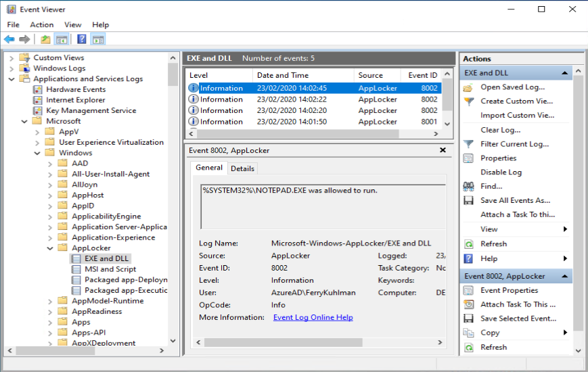Viewport: 588px width, 372px height.
Task: Switch to the Details tab
Action: (x=242, y=168)
